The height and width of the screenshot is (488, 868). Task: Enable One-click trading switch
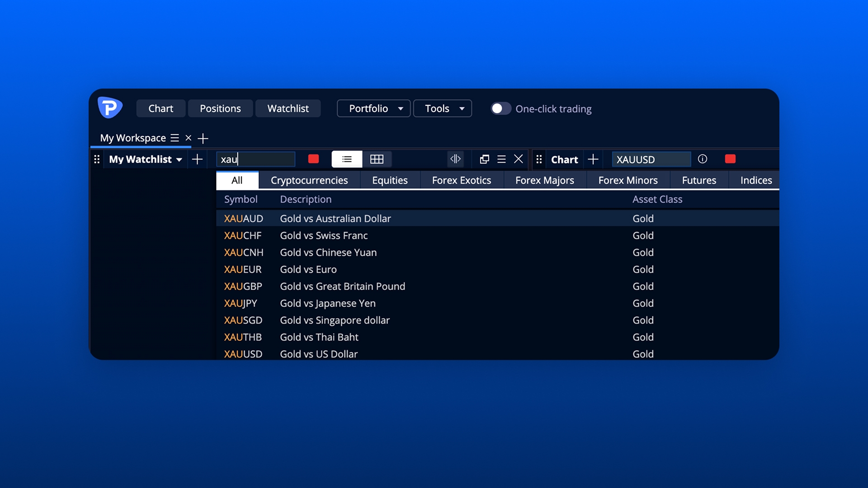[501, 108]
